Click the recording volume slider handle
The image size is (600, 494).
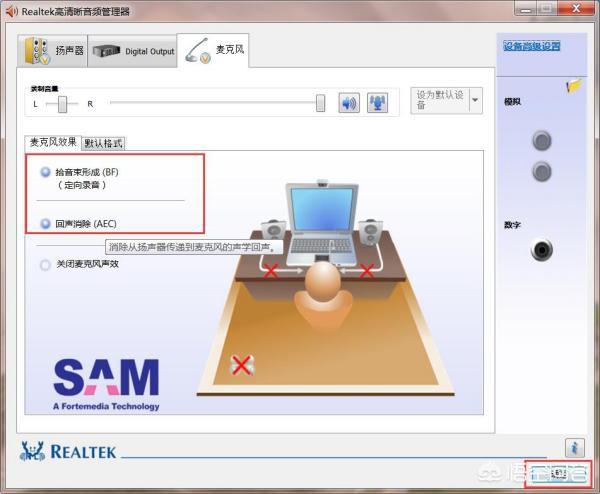321,103
